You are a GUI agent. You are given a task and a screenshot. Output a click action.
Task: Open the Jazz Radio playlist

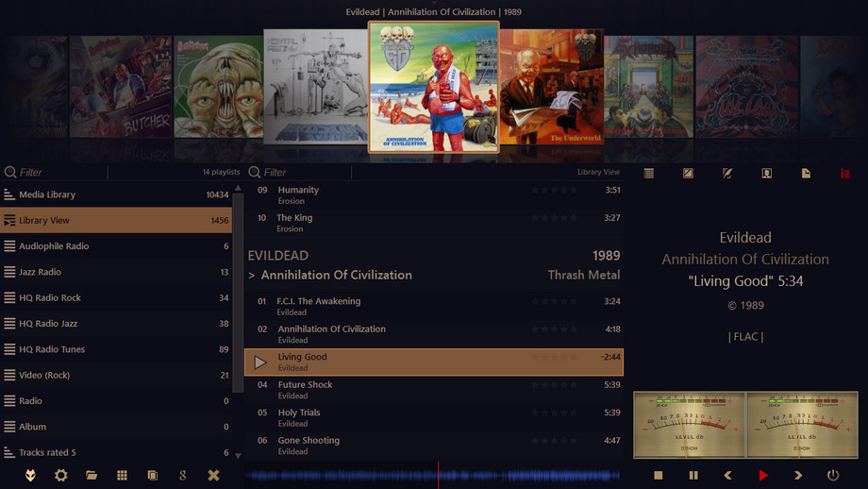point(116,272)
